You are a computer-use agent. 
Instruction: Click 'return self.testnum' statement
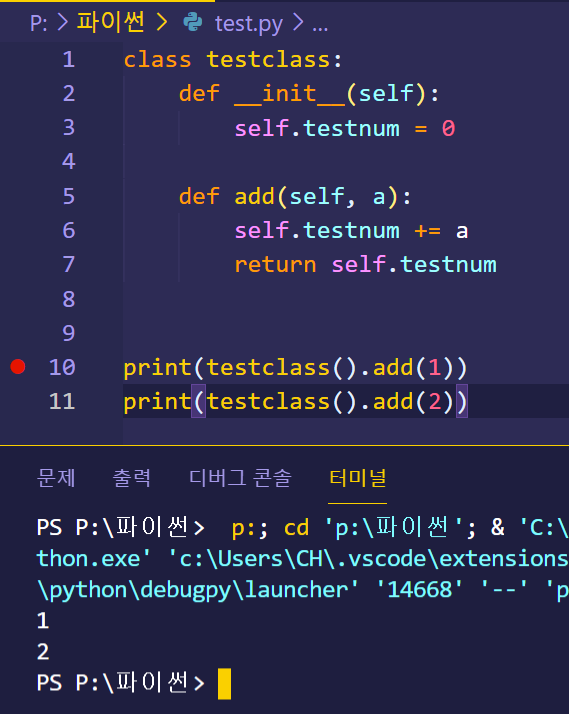point(366,265)
